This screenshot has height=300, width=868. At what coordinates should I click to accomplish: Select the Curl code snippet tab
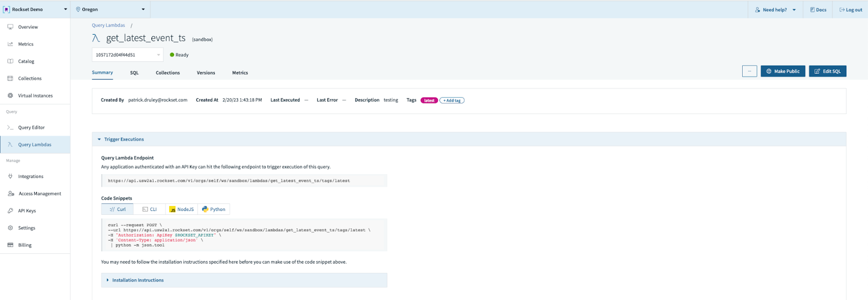click(117, 209)
